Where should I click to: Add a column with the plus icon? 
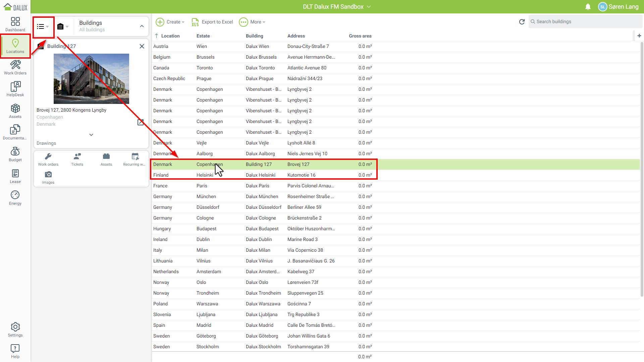[639, 36]
